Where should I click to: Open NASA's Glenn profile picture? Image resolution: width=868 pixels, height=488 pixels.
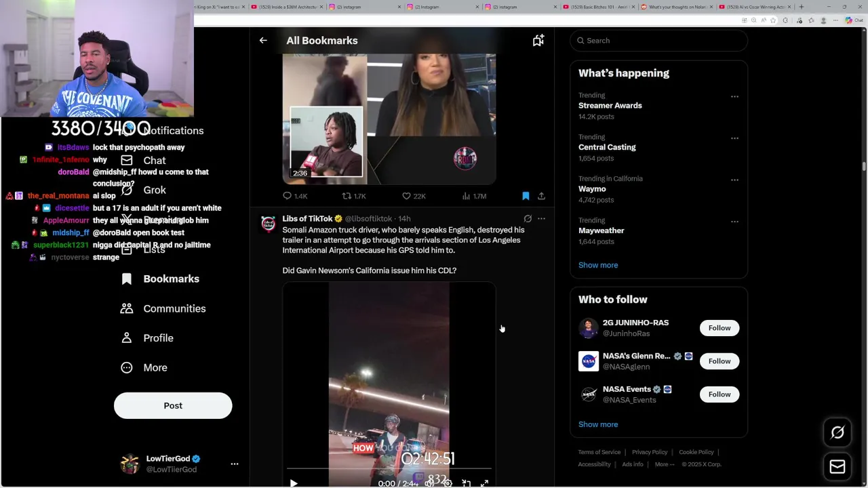589,361
